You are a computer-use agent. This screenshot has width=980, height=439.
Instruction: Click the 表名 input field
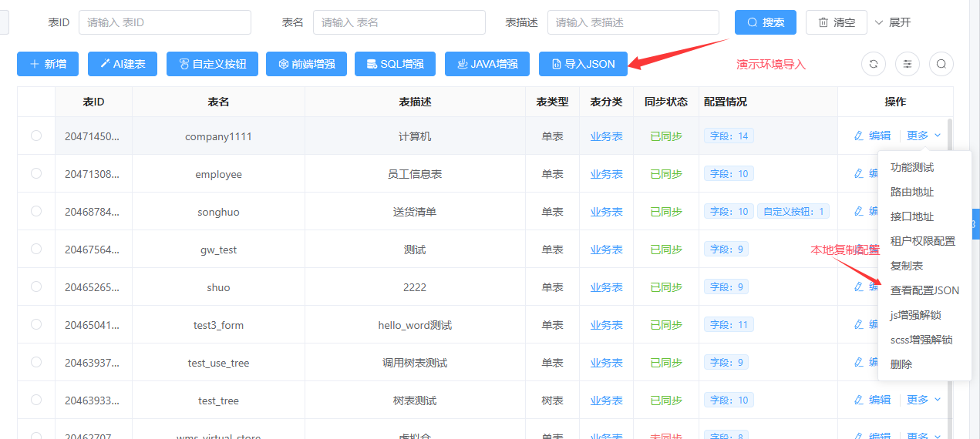click(x=399, y=22)
